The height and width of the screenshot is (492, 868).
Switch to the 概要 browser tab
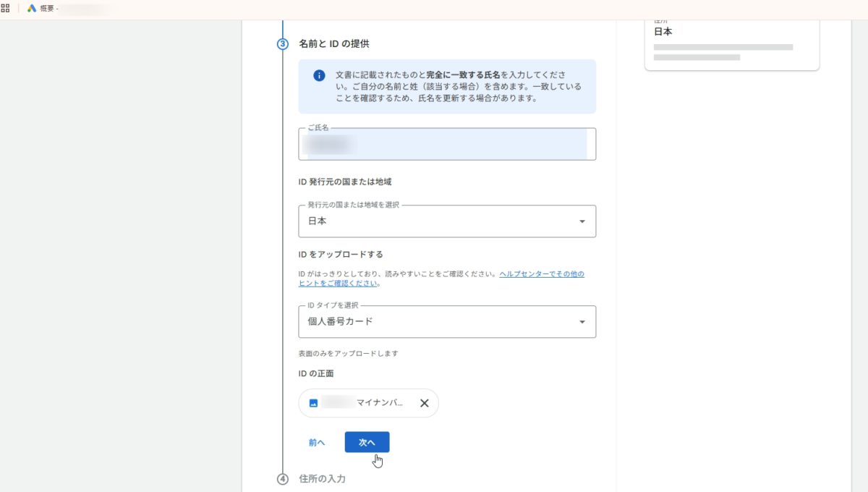coord(49,9)
